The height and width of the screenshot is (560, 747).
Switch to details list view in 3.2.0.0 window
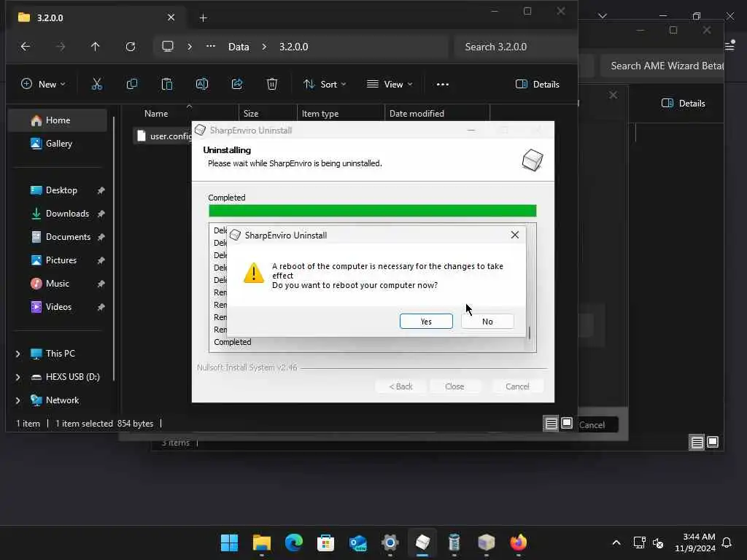coord(551,423)
